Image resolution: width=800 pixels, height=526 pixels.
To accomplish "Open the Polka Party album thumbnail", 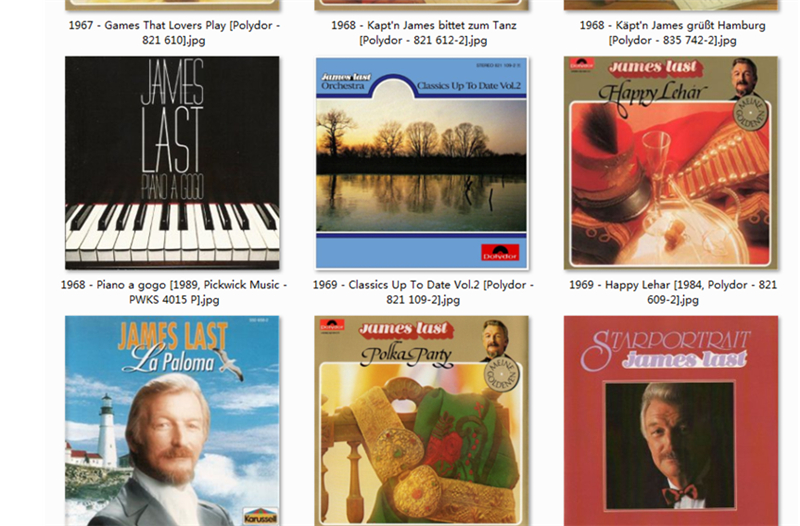I will 421,420.
